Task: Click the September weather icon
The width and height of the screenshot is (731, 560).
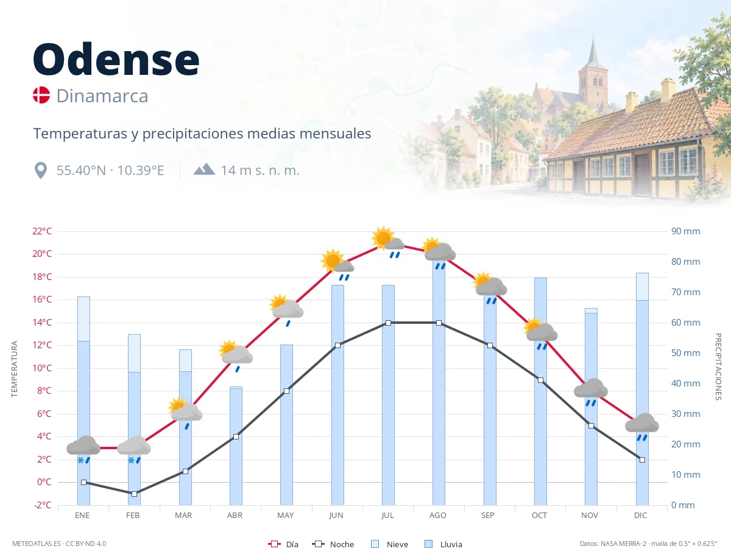Action: pos(490,288)
